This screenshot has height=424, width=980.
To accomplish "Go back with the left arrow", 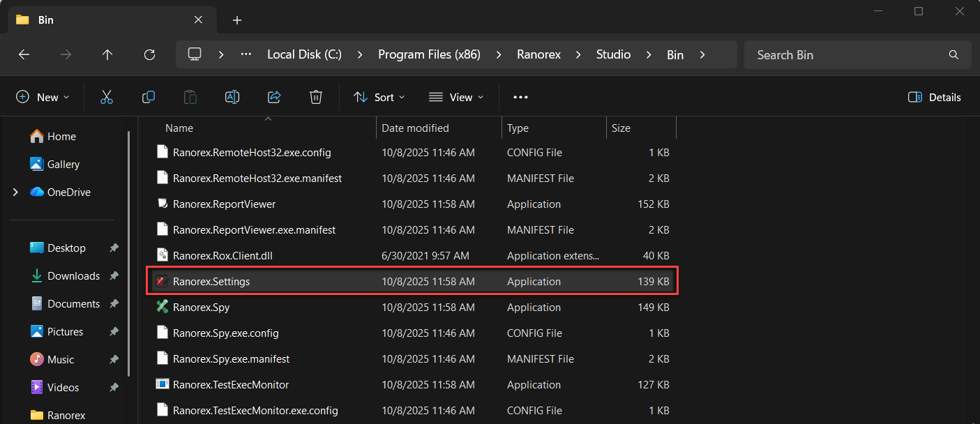I will 24,54.
